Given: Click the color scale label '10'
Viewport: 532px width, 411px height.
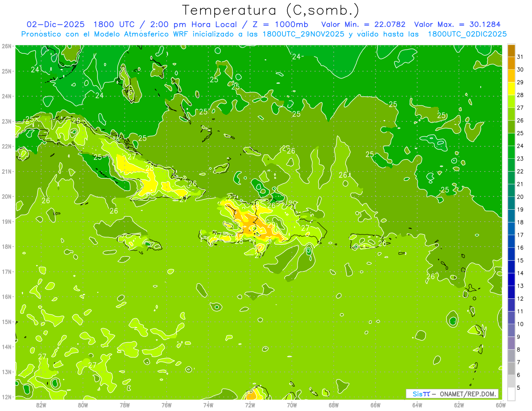Looking at the screenshot, I should (520, 324).
